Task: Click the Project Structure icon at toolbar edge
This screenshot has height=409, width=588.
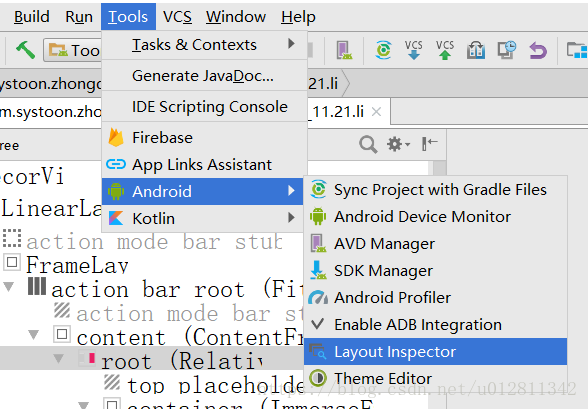Action: click(577, 50)
